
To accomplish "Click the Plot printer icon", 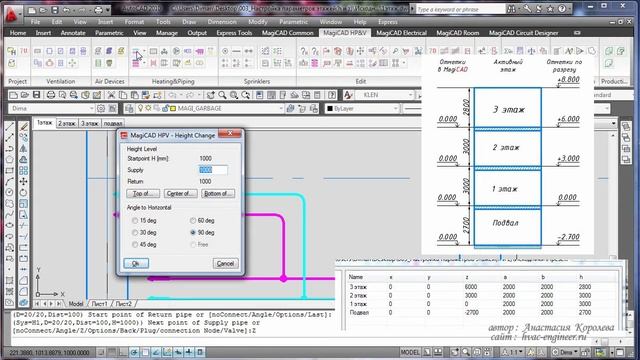I will click(51, 95).
